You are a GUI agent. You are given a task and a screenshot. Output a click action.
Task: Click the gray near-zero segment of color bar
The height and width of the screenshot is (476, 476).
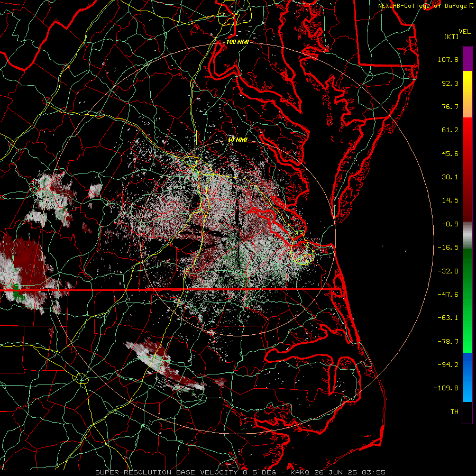click(467, 235)
